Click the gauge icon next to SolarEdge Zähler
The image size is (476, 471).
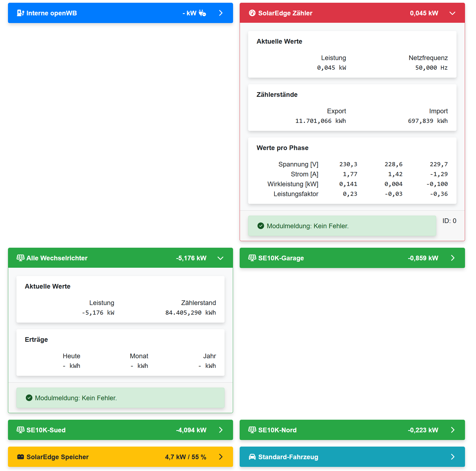click(x=252, y=13)
